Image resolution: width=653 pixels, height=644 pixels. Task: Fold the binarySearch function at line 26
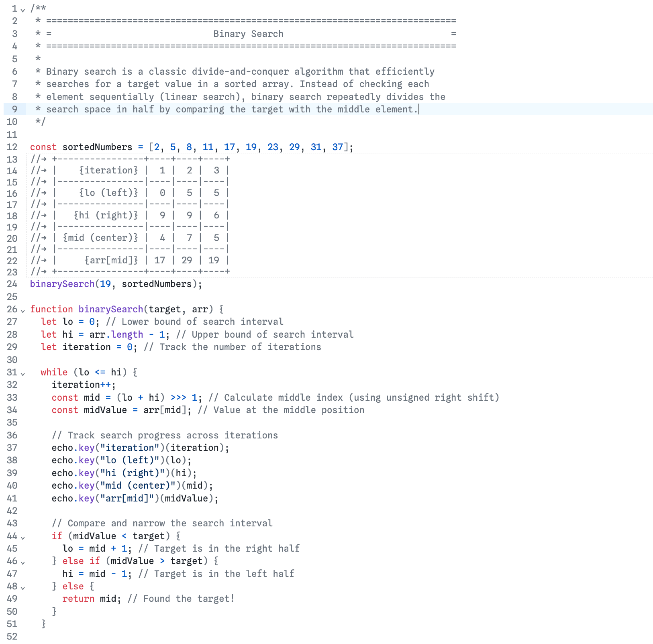(23, 310)
